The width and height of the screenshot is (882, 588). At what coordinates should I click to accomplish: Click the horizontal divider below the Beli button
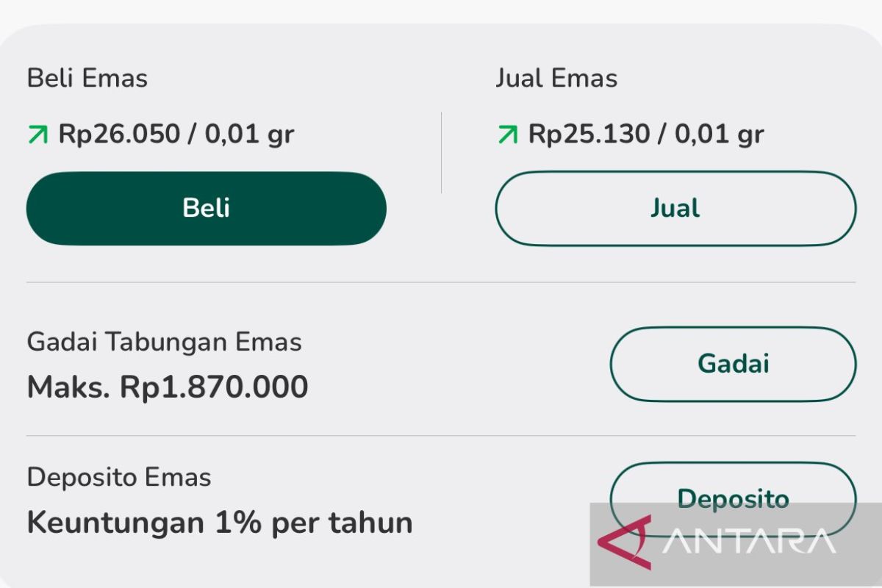coord(441,282)
